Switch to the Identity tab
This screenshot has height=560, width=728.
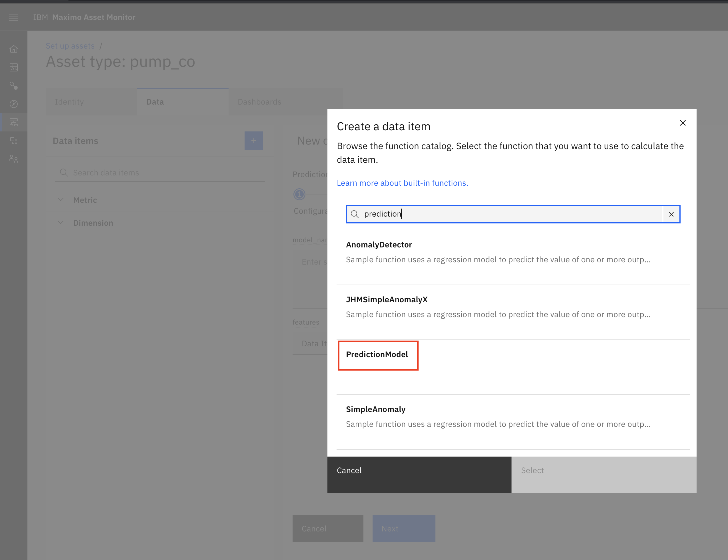(x=91, y=102)
